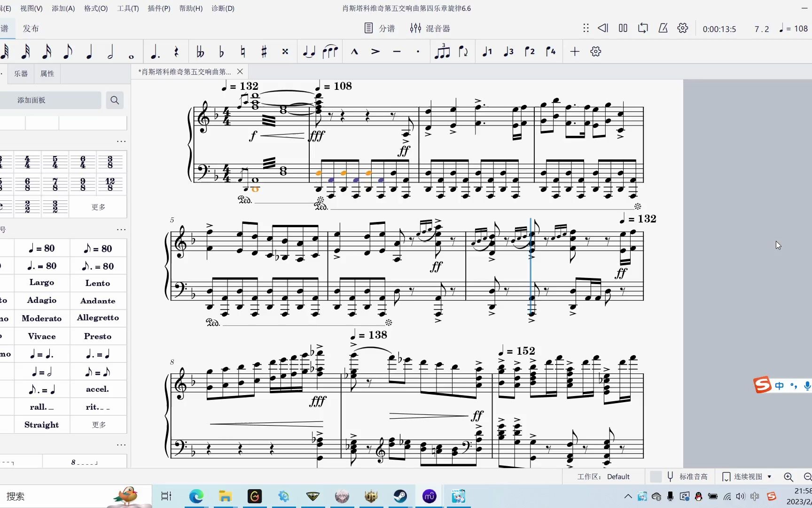The width and height of the screenshot is (812, 508).
Task: Open note input toolbar customize gear
Action: (x=596, y=52)
